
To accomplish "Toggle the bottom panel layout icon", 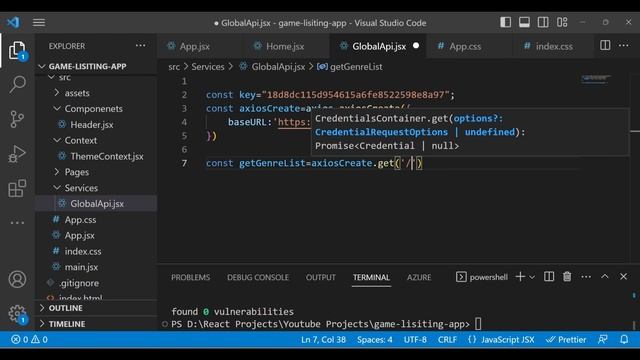I will coord(524,22).
